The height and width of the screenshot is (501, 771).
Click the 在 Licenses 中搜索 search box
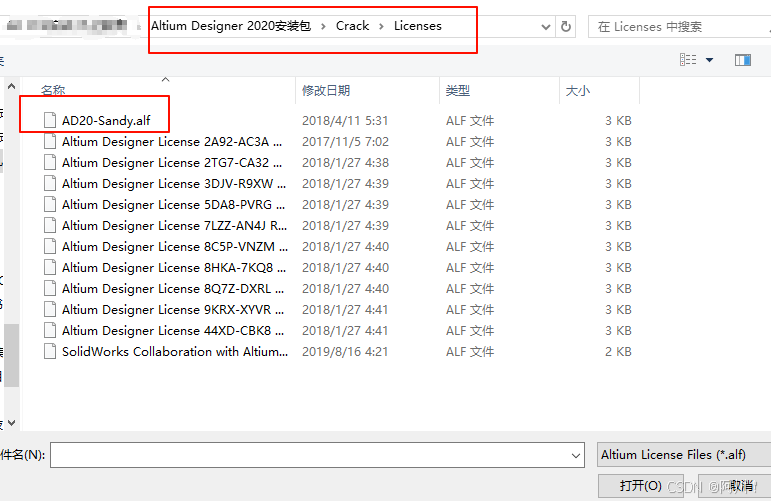pos(679,27)
